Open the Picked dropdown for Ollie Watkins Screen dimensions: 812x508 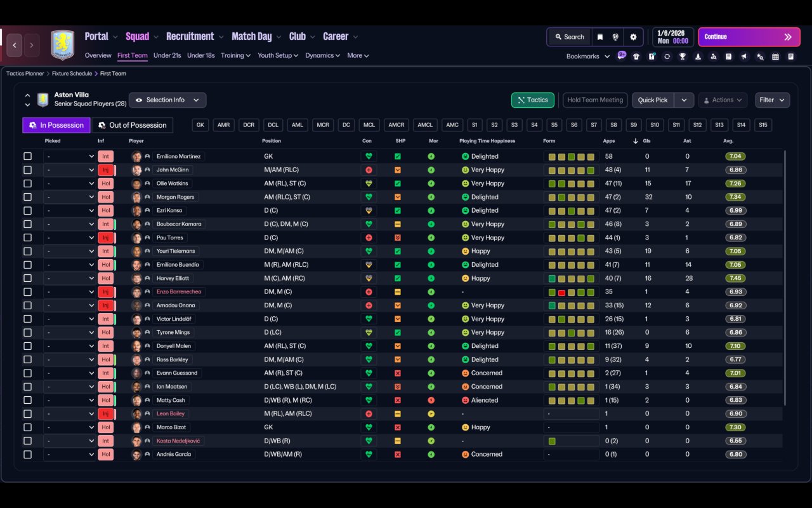coord(70,184)
